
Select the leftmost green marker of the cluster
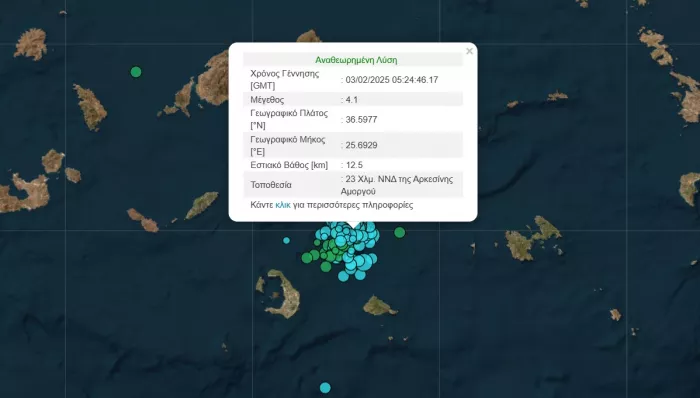tap(307, 257)
